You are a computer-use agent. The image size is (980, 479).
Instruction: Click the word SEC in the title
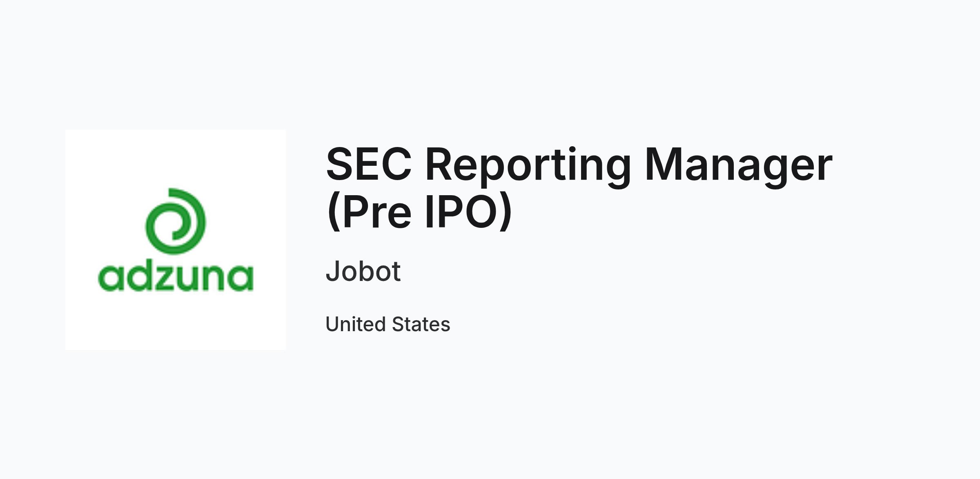369,165
